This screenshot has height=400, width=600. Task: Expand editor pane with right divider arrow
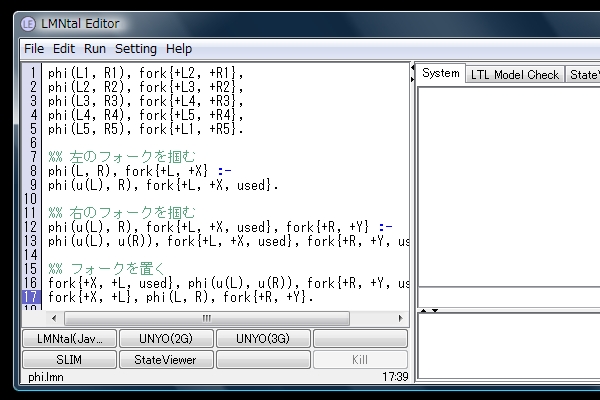[413, 78]
